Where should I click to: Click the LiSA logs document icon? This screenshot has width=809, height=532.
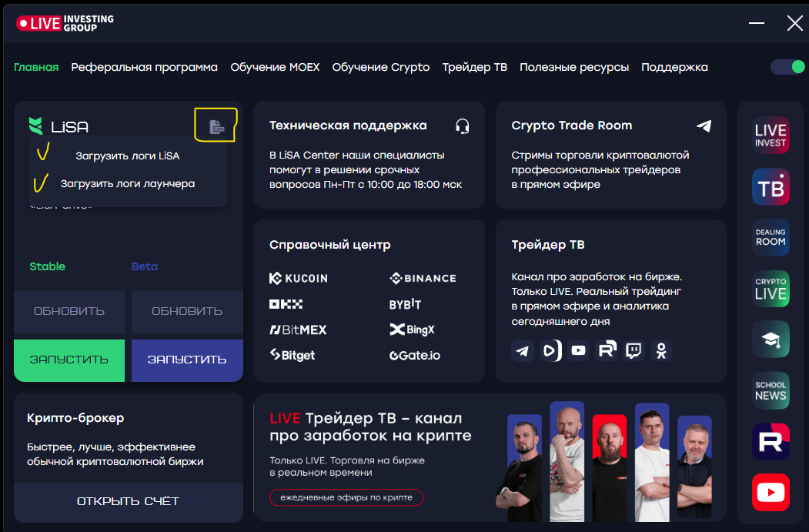[216, 127]
